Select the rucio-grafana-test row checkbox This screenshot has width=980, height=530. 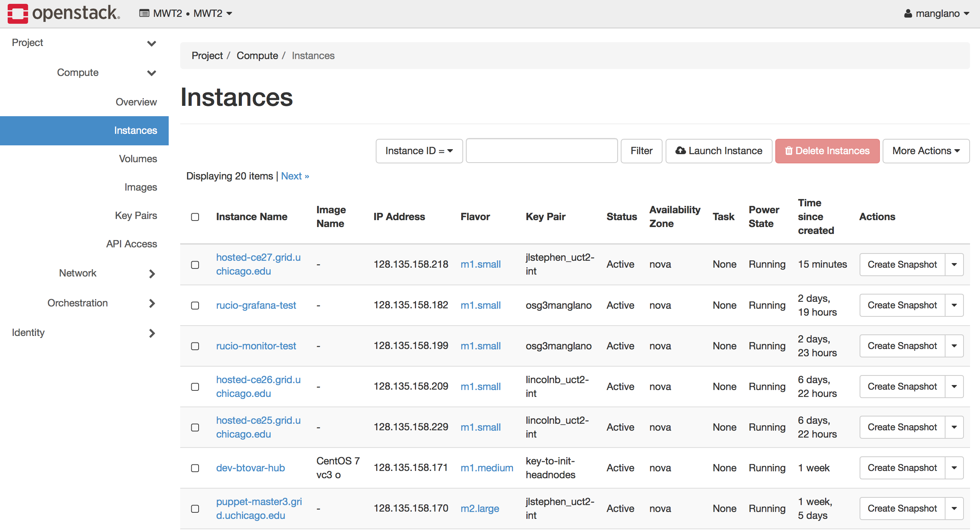195,306
